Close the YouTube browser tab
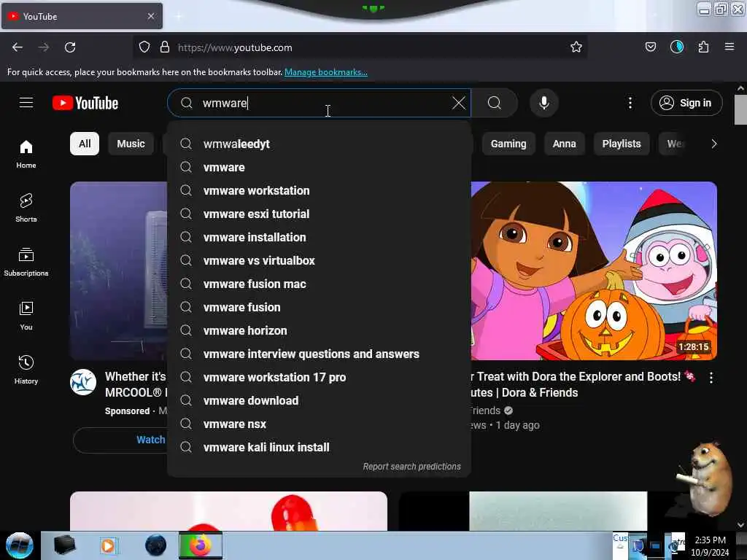 pyautogui.click(x=151, y=16)
